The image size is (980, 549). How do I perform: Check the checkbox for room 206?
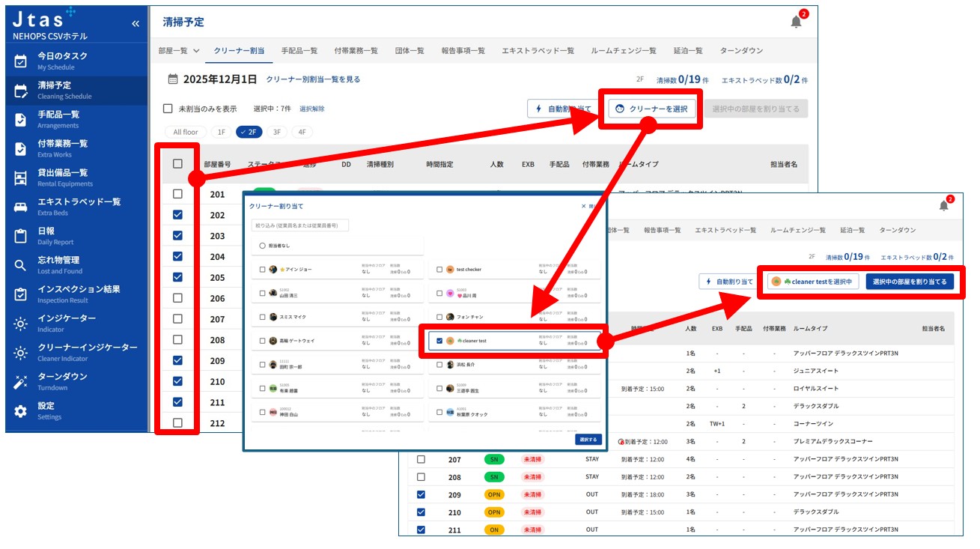pos(177,297)
